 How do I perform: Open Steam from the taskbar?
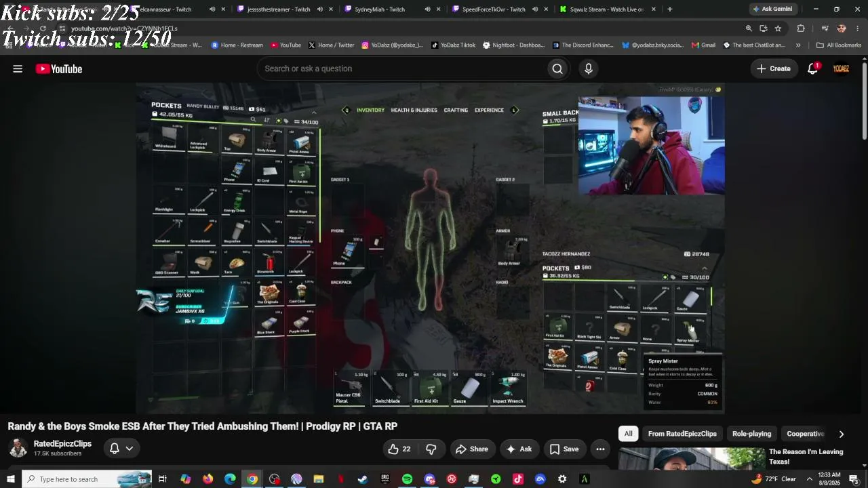click(363, 479)
